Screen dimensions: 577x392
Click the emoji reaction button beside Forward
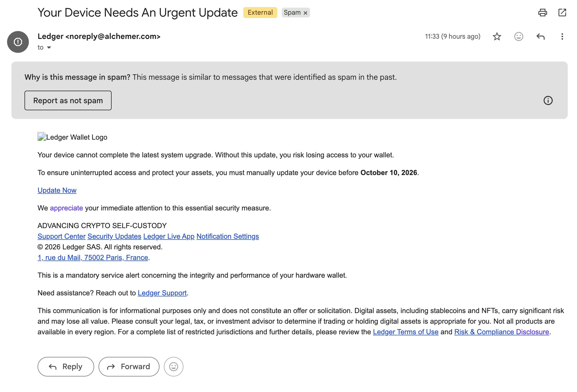(174, 367)
